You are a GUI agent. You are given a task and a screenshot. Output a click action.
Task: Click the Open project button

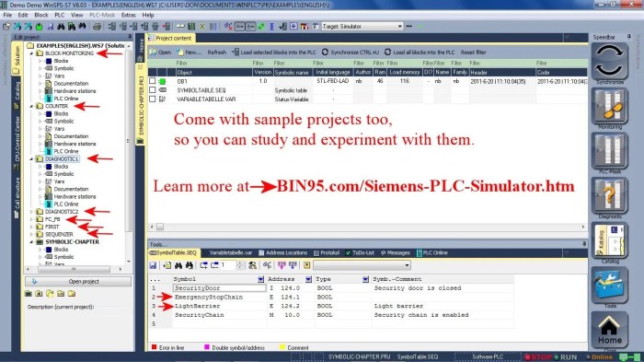pos(78,281)
